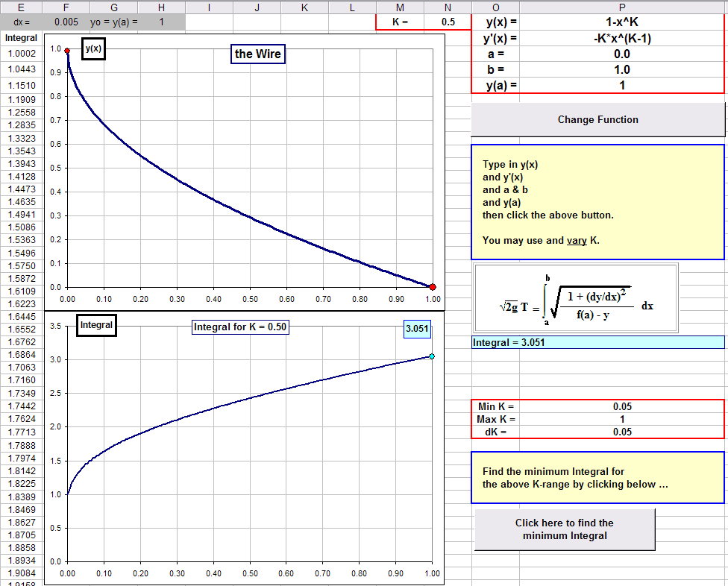Image resolution: width=728 pixels, height=586 pixels.
Task: Click the 'yo = y(a) =' label cell
Action: (113, 22)
